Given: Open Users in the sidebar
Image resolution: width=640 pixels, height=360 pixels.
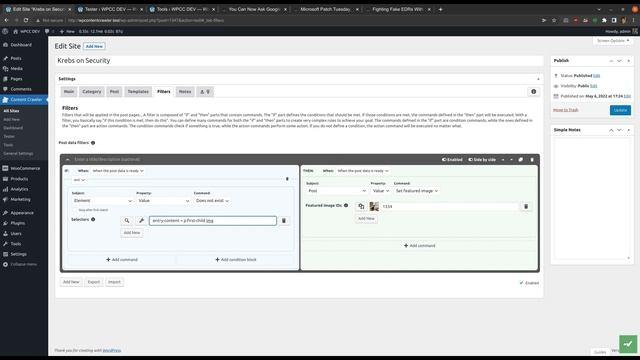Looking at the screenshot, I should 16,233.
